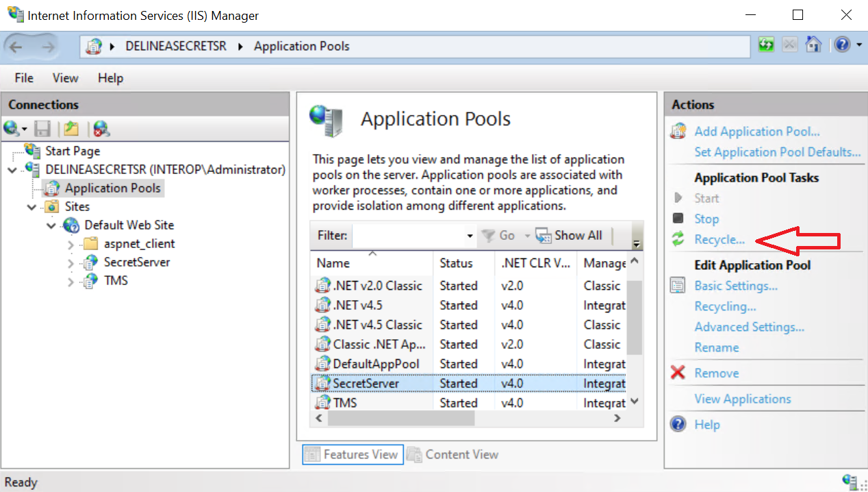Screen dimensions: 868x492
Task: Click the Delete Connection icon in Connections toolbar
Action: pyautogui.click(x=101, y=128)
